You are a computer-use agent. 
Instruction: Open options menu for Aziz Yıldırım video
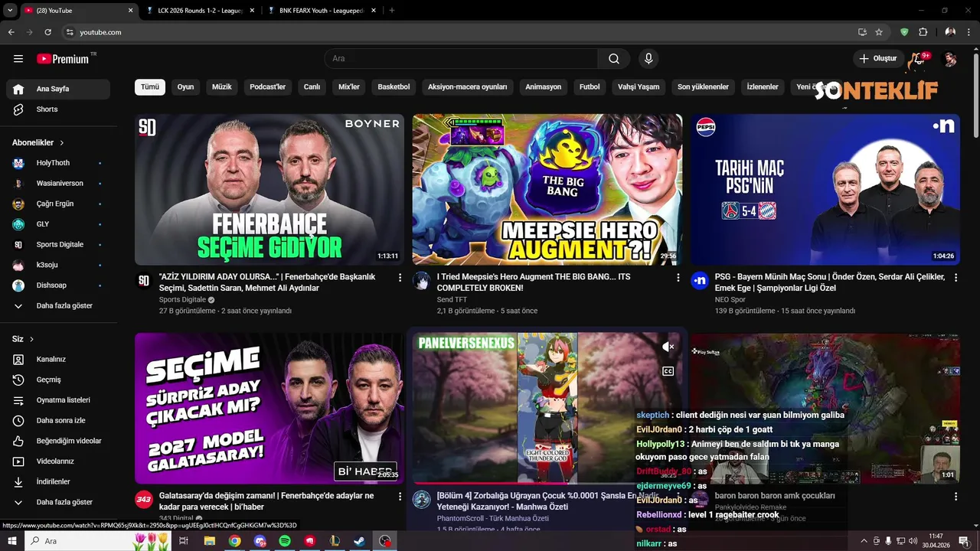(x=400, y=278)
